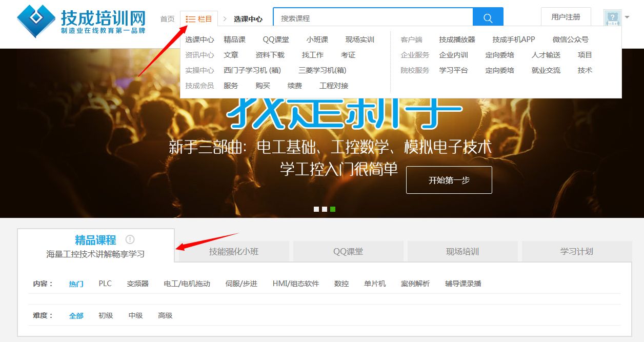
Task: Switch to the QQ课堂 tab
Action: [348, 251]
